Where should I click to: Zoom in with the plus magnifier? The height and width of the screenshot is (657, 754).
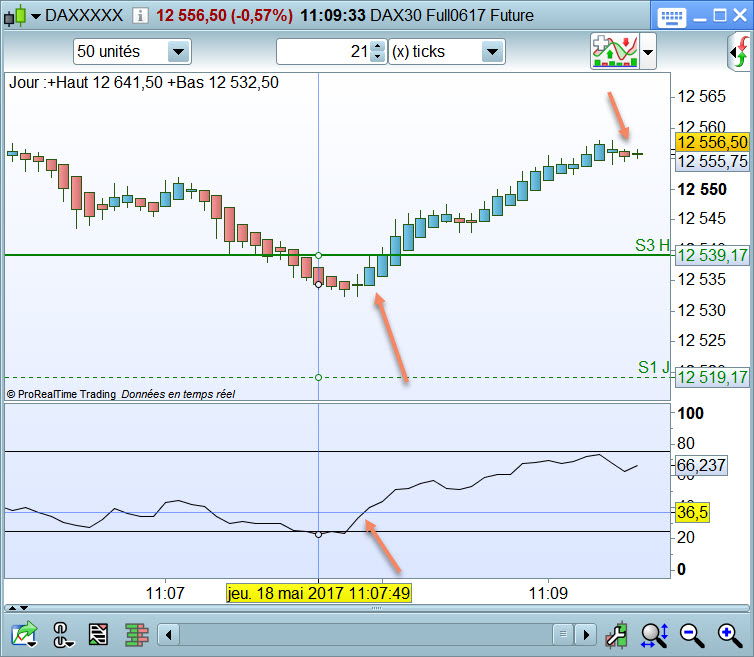729,635
